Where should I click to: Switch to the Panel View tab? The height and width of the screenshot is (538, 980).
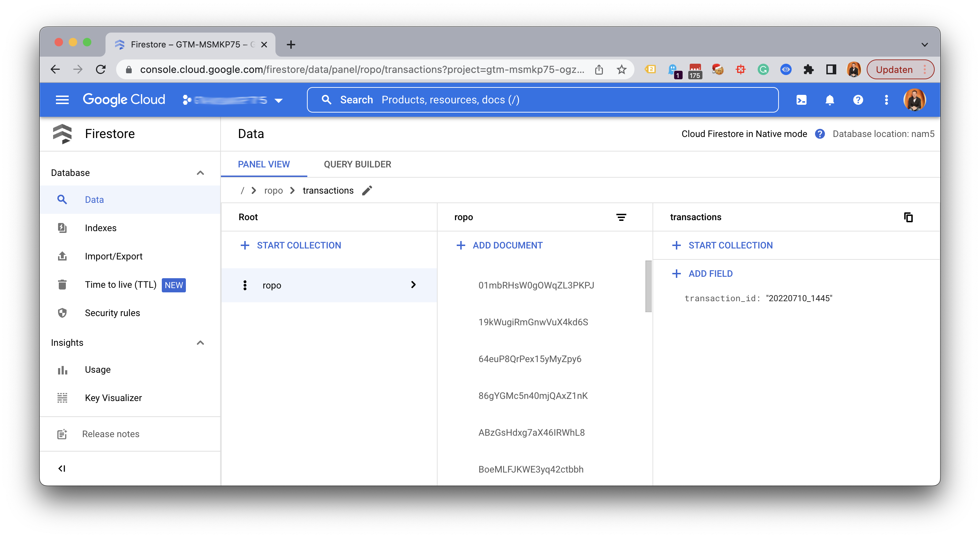(264, 164)
